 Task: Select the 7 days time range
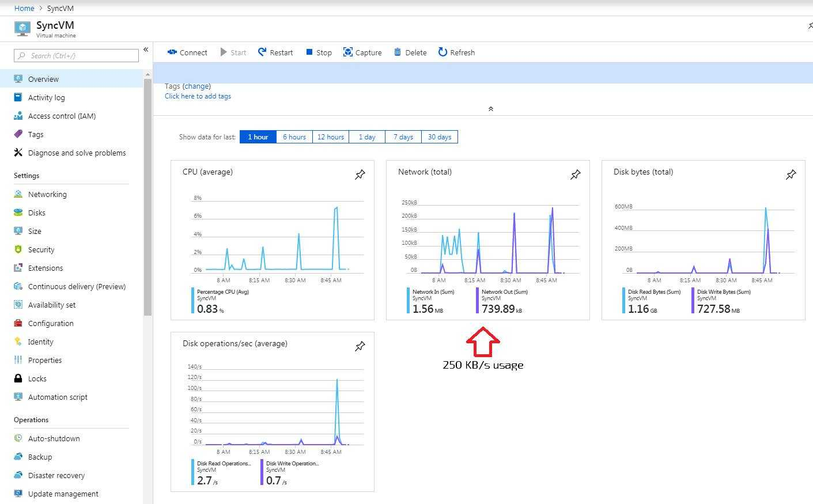click(403, 137)
